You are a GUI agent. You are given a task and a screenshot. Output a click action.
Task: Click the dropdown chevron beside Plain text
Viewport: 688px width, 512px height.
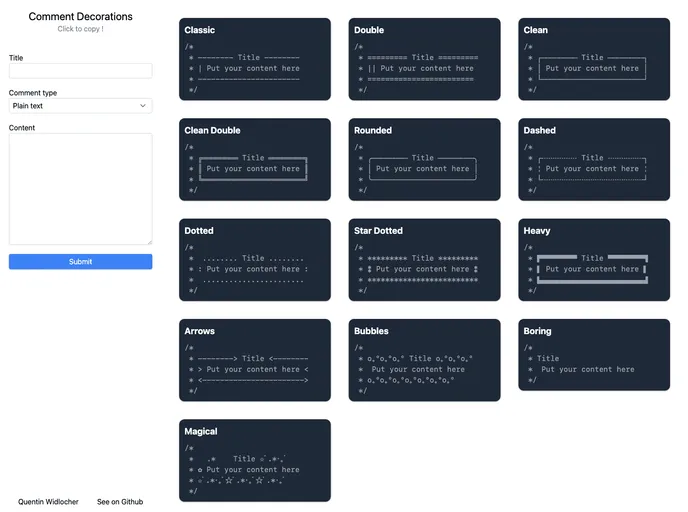point(143,105)
